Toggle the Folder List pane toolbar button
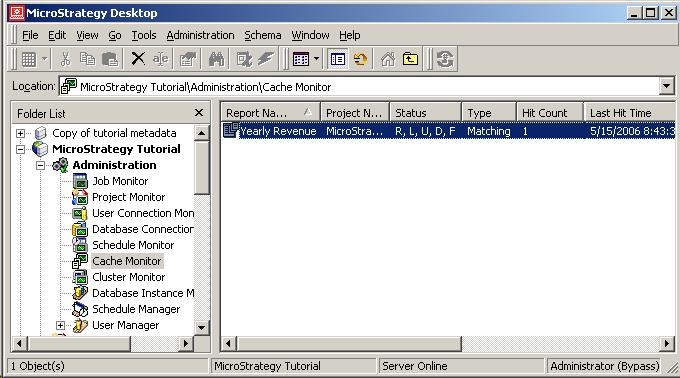The width and height of the screenshot is (680, 378). pyautogui.click(x=337, y=59)
